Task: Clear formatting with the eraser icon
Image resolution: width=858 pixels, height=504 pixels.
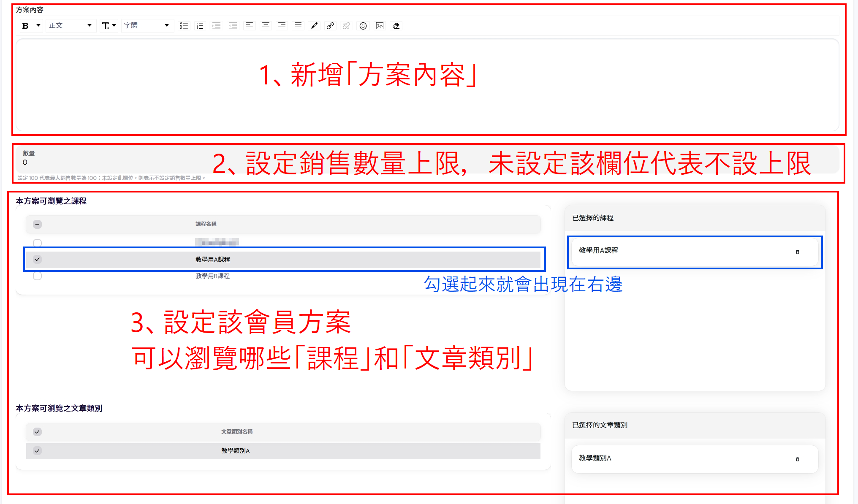Action: (396, 26)
